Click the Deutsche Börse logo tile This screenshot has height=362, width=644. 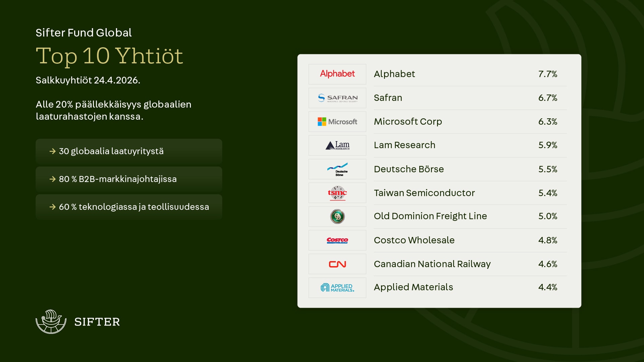tap(337, 169)
